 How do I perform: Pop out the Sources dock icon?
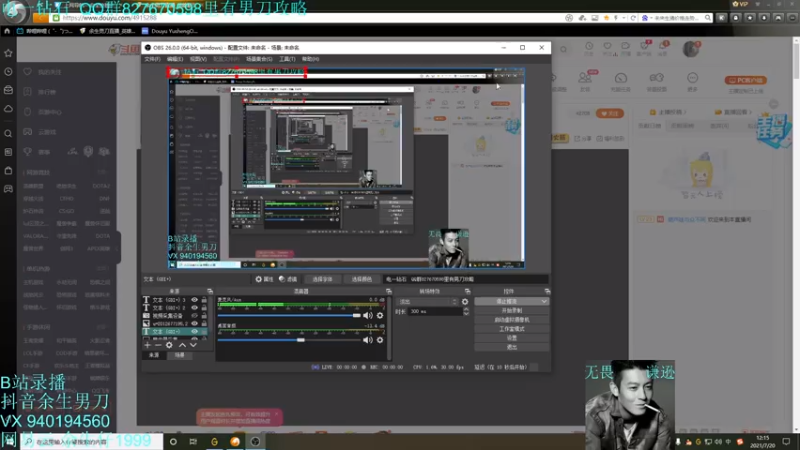(x=210, y=291)
